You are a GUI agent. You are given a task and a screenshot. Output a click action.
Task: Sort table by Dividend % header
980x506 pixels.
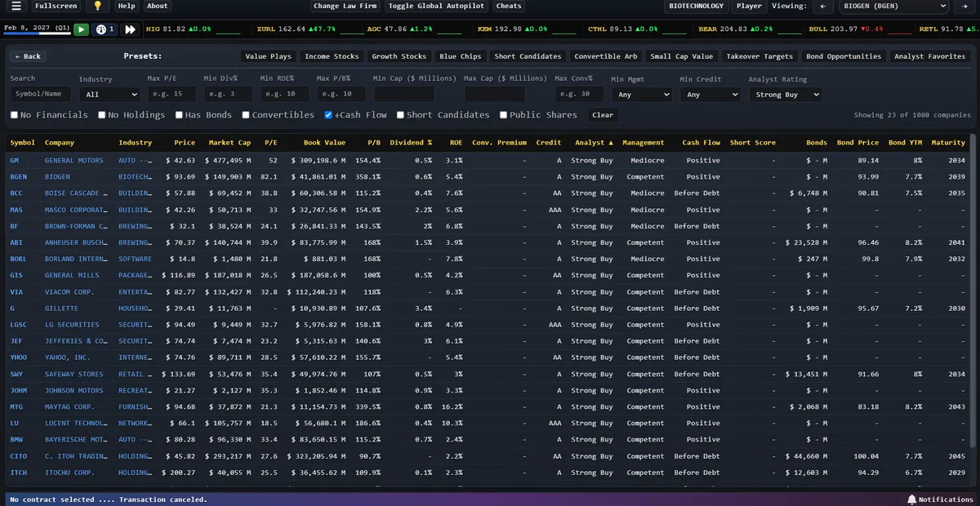[x=411, y=143]
